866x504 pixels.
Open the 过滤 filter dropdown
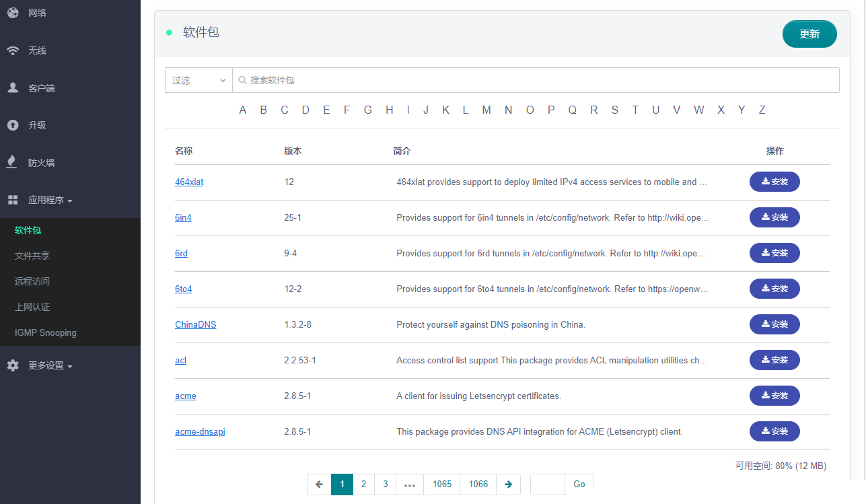199,80
